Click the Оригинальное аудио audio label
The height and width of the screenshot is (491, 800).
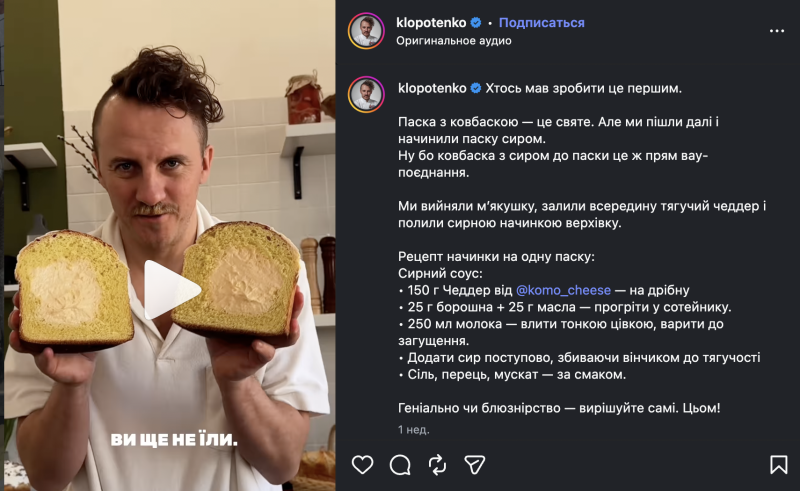(x=454, y=40)
